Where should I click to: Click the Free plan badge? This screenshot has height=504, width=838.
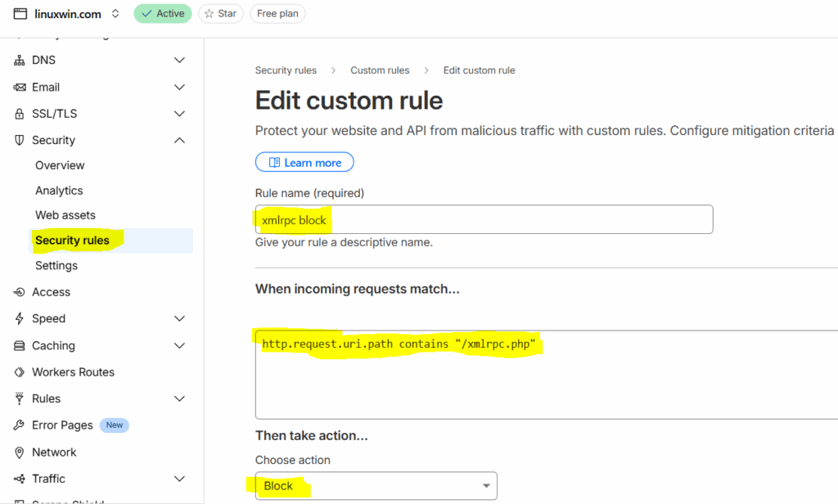[278, 14]
